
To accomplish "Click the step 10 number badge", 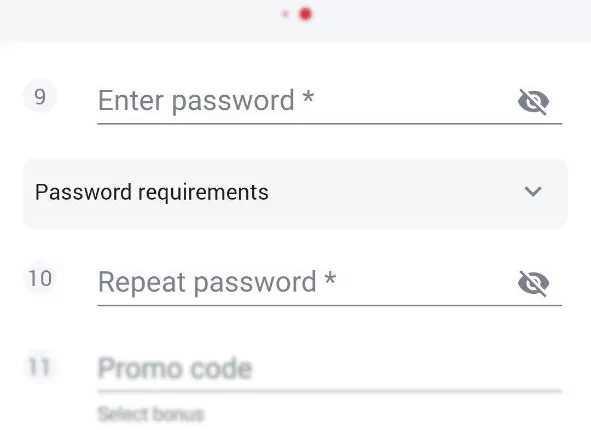I will (x=40, y=279).
